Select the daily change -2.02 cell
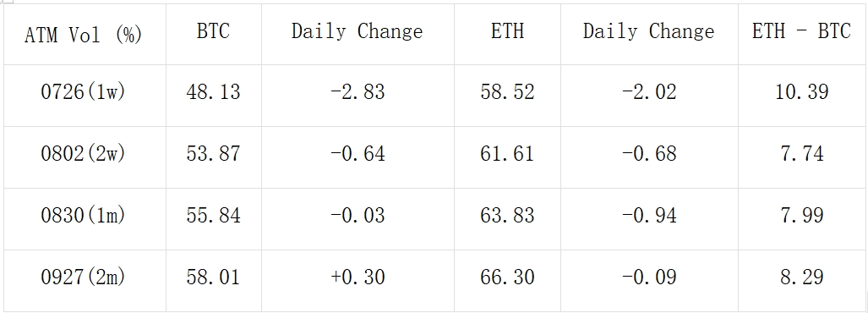 (649, 96)
